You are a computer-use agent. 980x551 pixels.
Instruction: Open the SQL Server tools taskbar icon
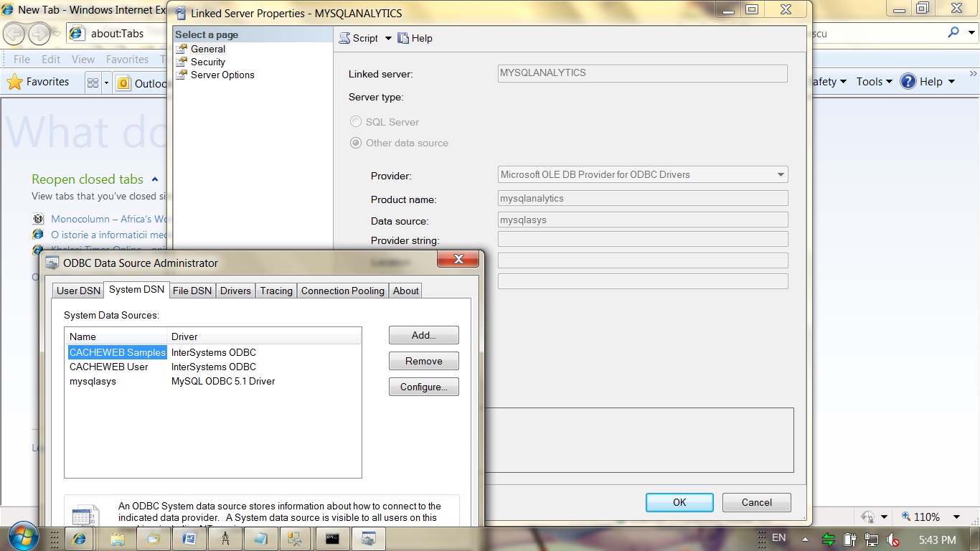pyautogui.click(x=294, y=538)
